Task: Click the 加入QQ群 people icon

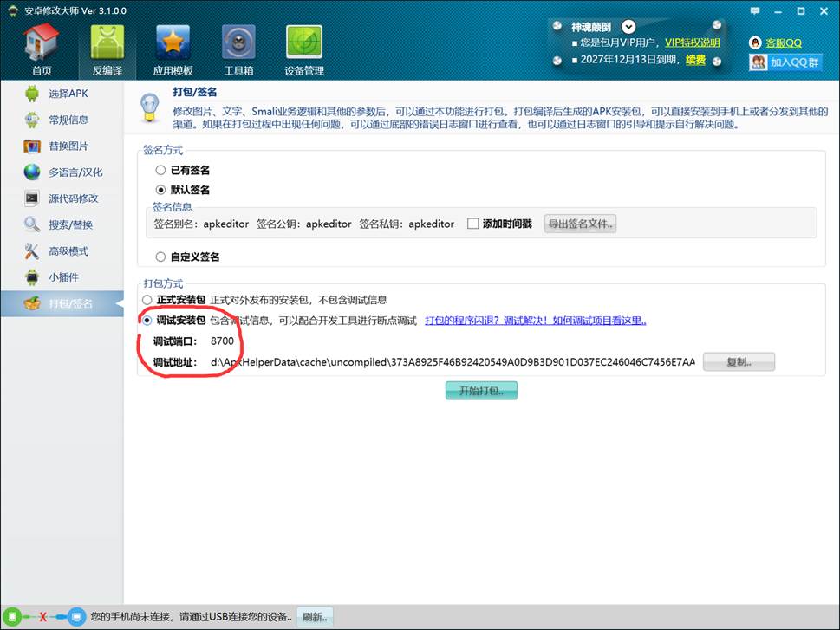Action: coord(758,62)
